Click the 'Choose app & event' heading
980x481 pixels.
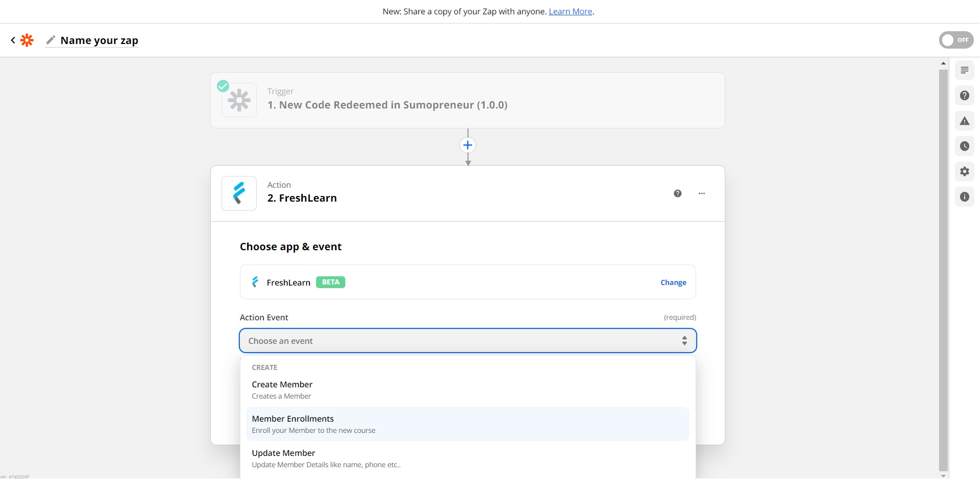291,247
